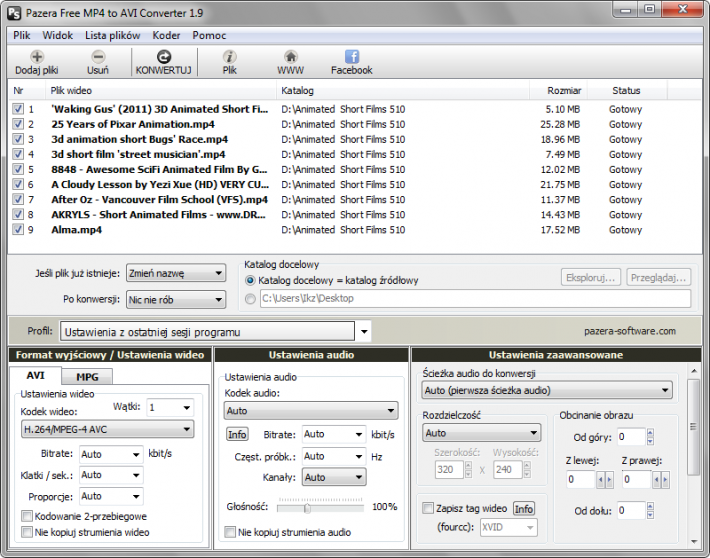Image resolution: width=710 pixels, height=558 pixels.
Task: Open the Plik menu
Action: click(21, 35)
